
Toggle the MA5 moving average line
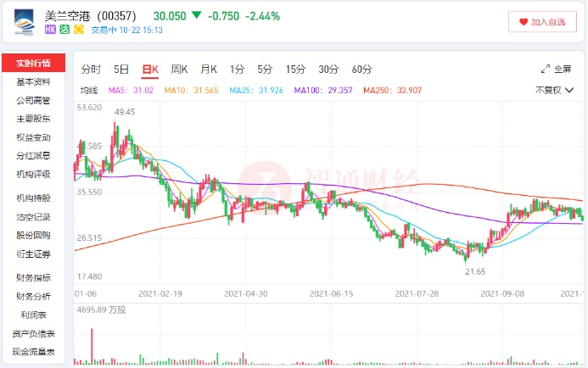click(120, 90)
